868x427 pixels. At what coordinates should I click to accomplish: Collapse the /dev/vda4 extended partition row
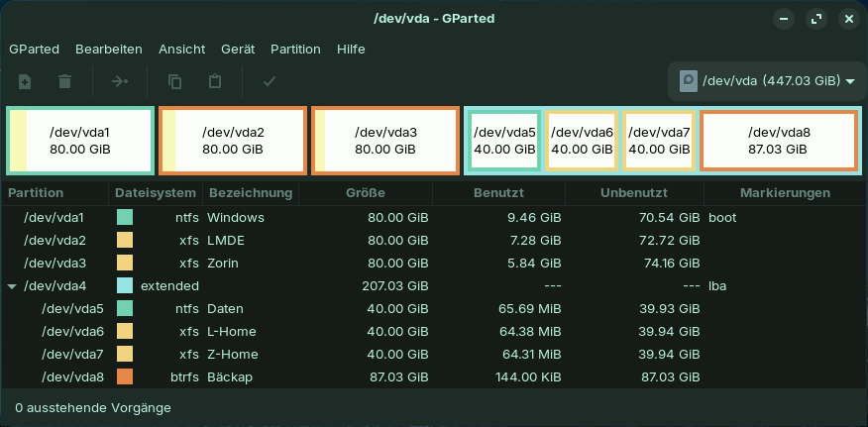pos(12,286)
